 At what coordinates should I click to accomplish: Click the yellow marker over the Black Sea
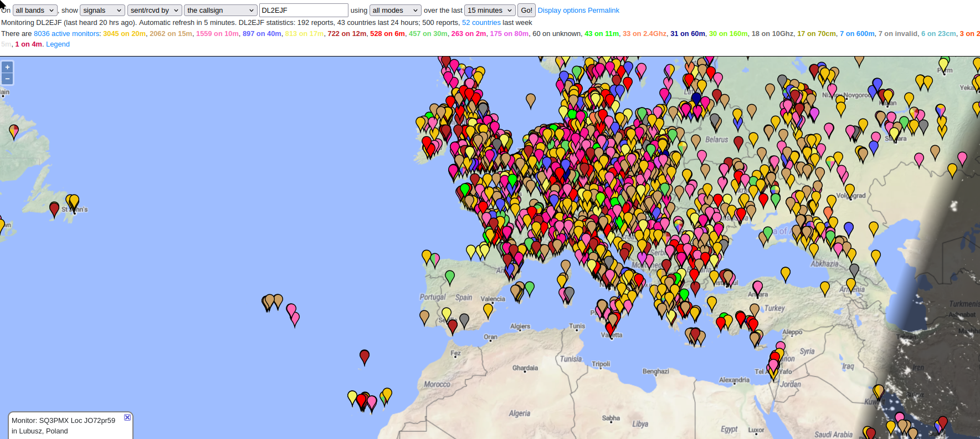click(786, 273)
